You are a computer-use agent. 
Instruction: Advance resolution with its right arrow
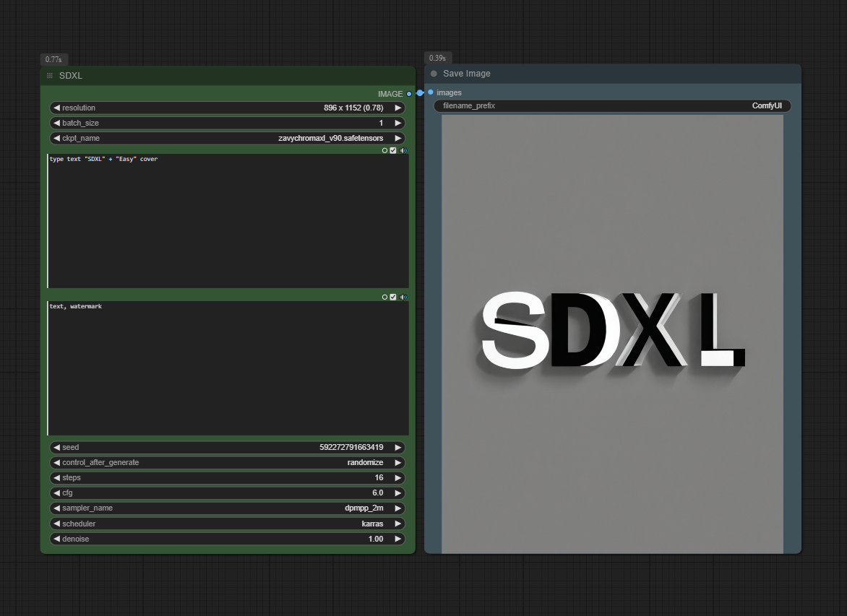[398, 108]
